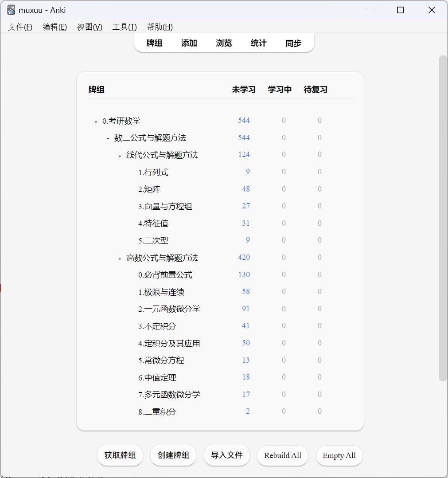Image resolution: width=448 pixels, height=478 pixels.
Task: Click the 学习中 column header
Action: click(x=280, y=90)
